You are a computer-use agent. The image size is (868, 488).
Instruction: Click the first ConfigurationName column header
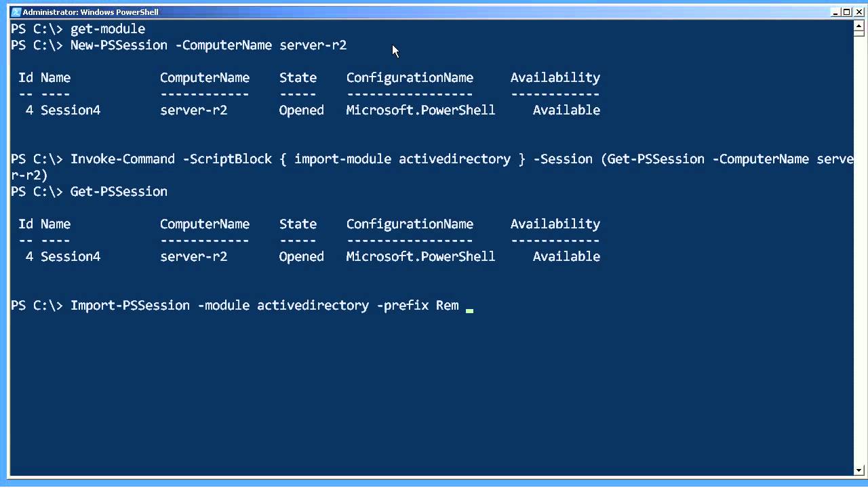click(410, 77)
